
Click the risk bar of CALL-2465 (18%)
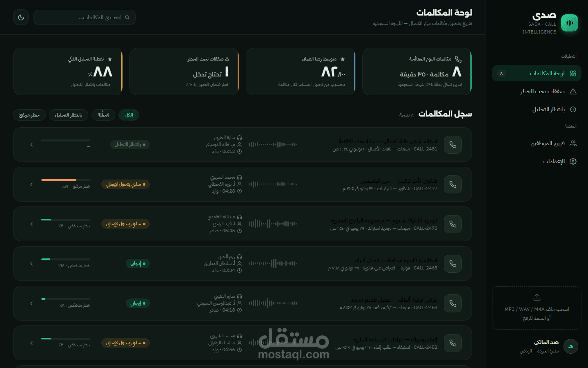(66, 259)
